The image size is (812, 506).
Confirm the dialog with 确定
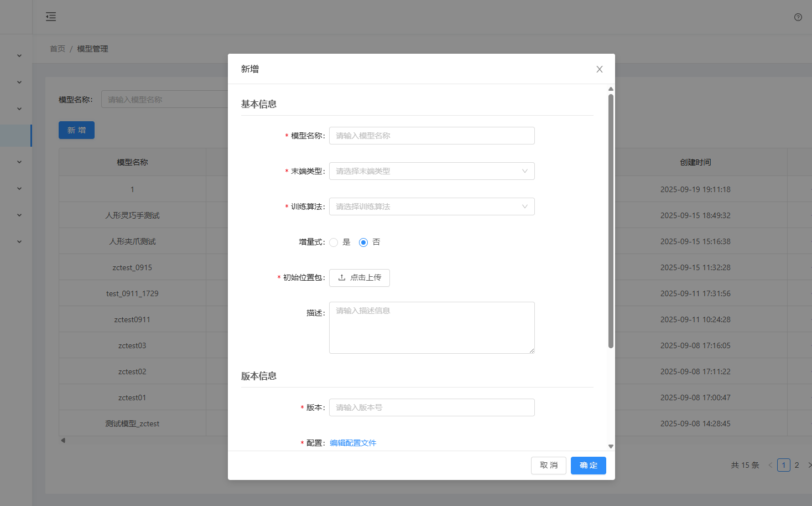[588, 465]
